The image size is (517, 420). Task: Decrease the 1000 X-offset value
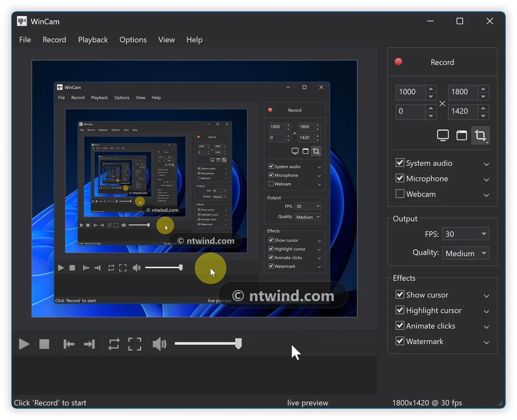[x=431, y=96]
